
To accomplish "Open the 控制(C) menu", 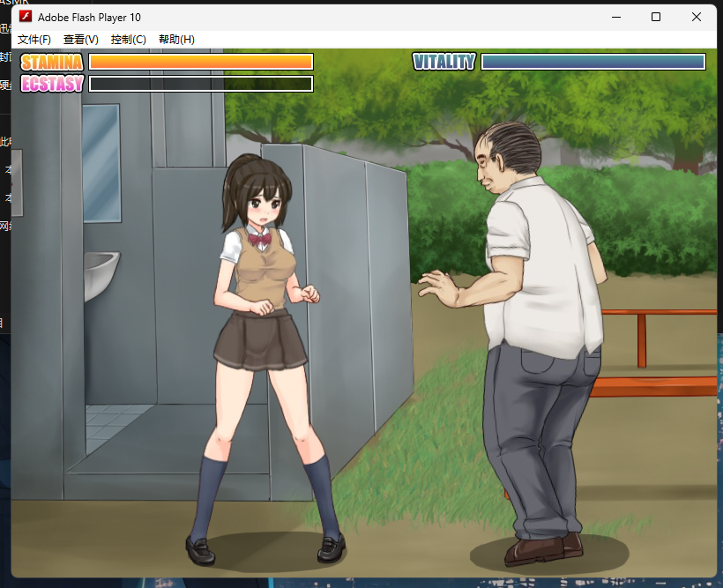I will pos(128,40).
